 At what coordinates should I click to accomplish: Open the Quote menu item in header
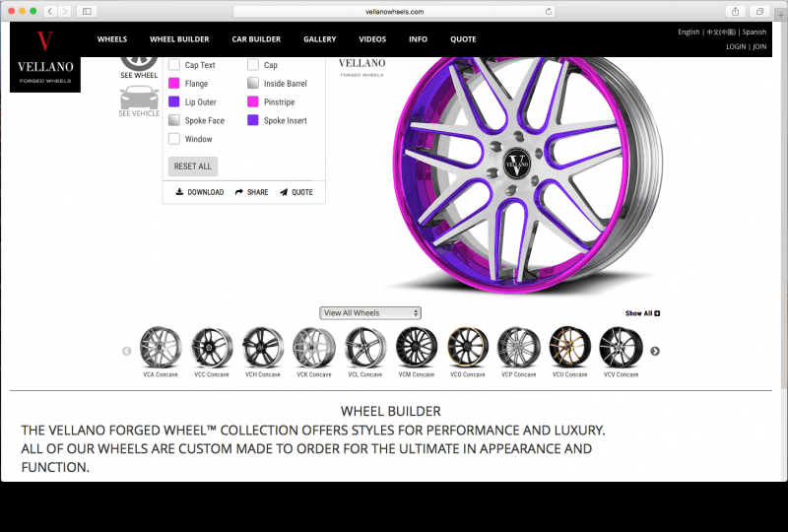tap(463, 39)
